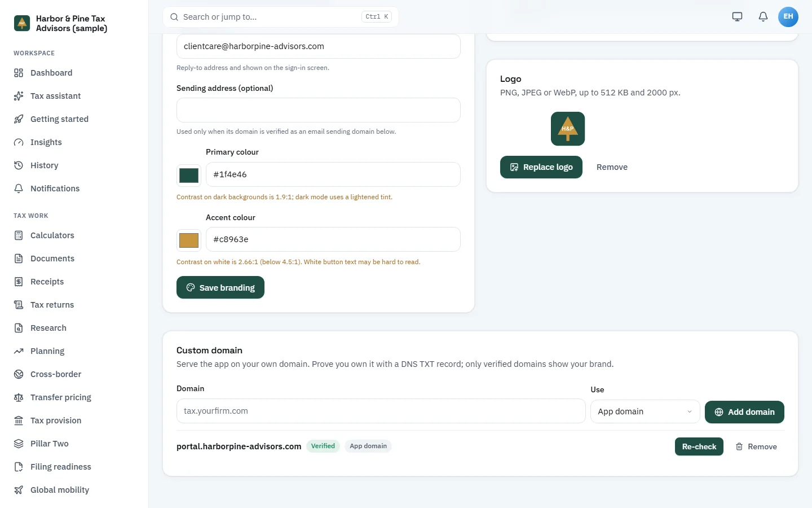Remove the uploaded logo

[612, 167]
